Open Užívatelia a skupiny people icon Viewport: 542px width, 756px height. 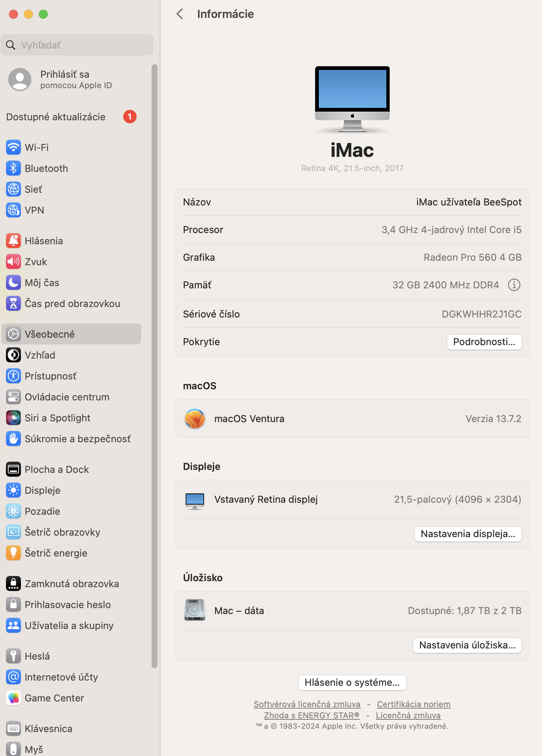point(13,625)
